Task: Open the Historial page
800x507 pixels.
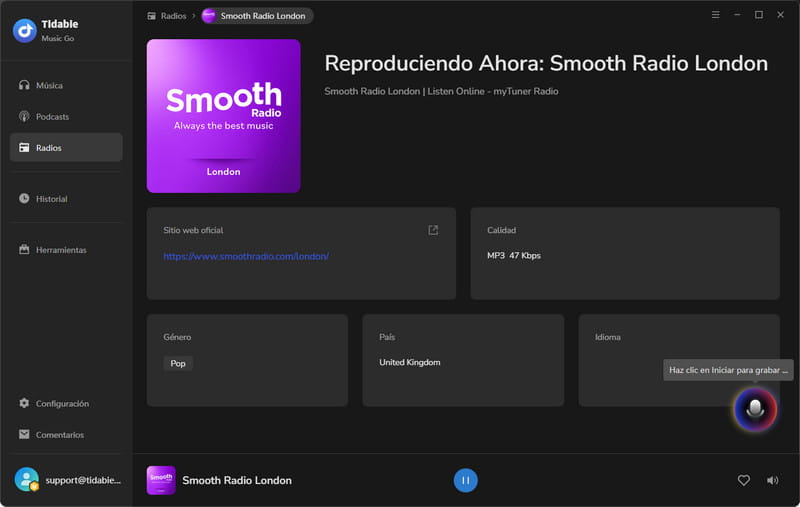Action: (66, 198)
